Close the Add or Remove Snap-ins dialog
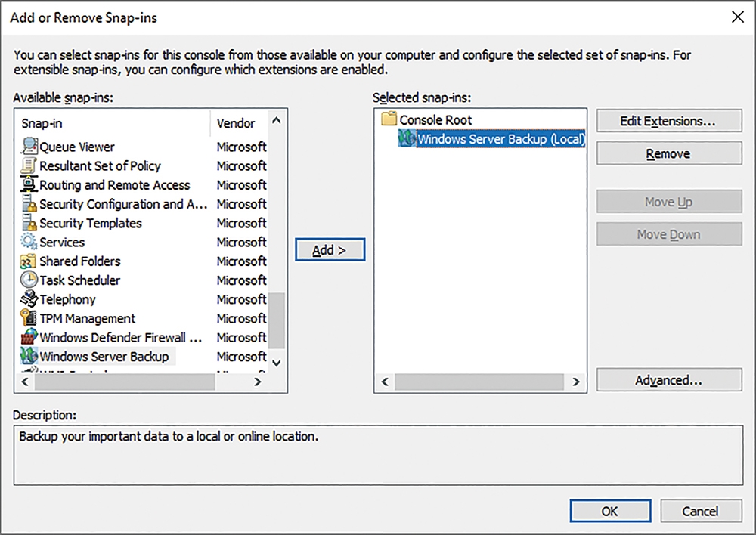The width and height of the screenshot is (756, 535). point(737,17)
